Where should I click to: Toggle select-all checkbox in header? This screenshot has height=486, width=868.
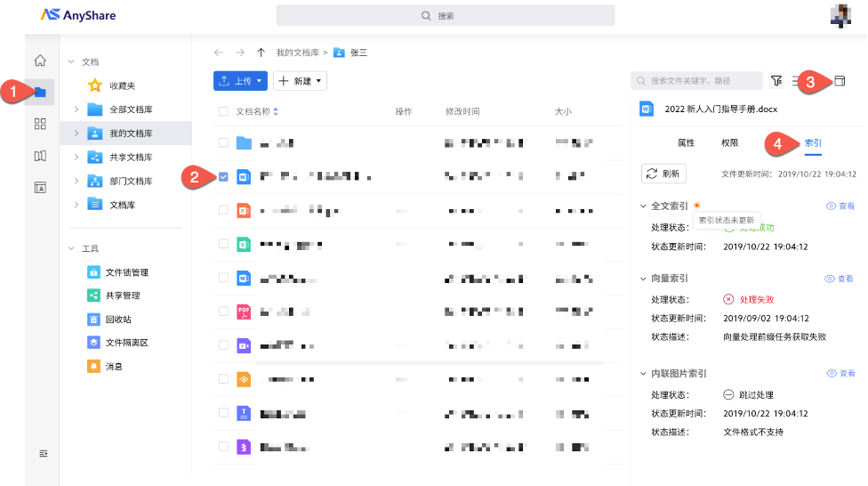pyautogui.click(x=223, y=111)
